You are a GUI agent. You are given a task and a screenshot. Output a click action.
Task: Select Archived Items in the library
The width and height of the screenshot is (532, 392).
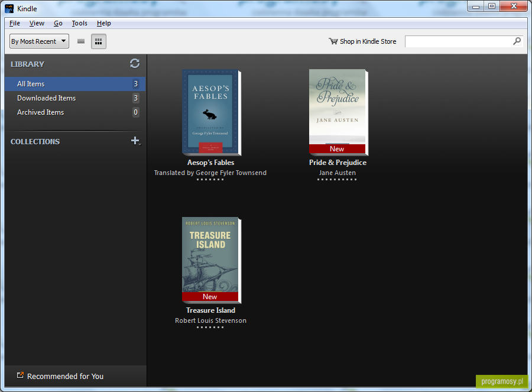tap(75, 112)
